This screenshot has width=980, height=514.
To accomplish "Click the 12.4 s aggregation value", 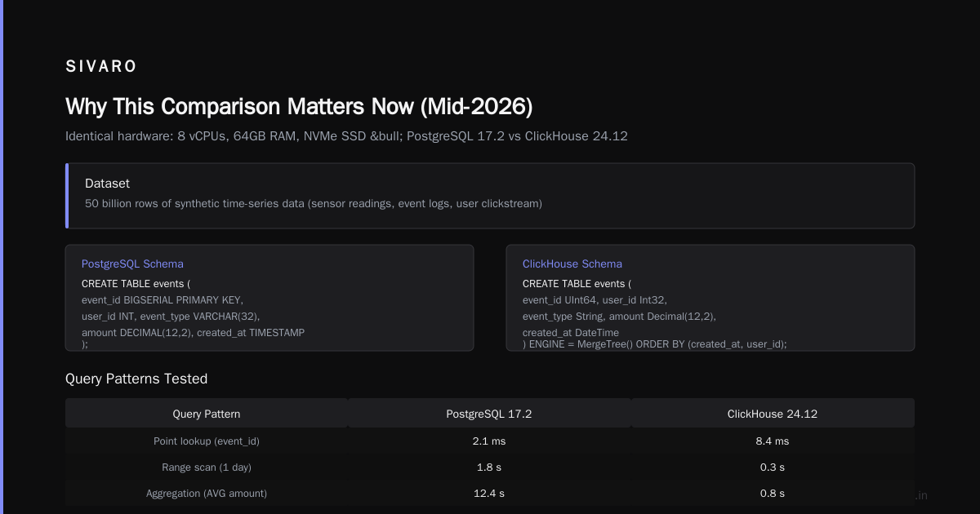I will [489, 493].
